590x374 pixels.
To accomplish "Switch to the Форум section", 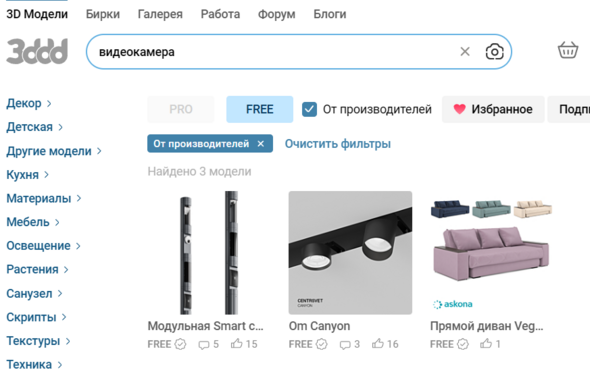I will click(277, 14).
